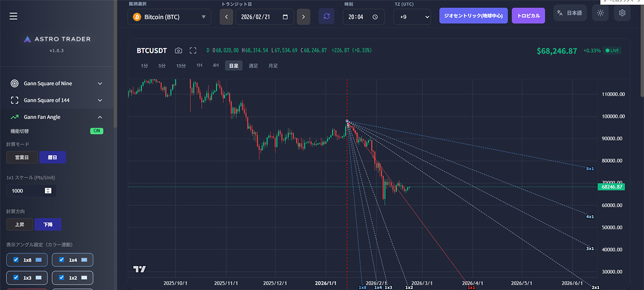
Task: Click the 1x4 color swatch
Action: [x=86, y=260]
